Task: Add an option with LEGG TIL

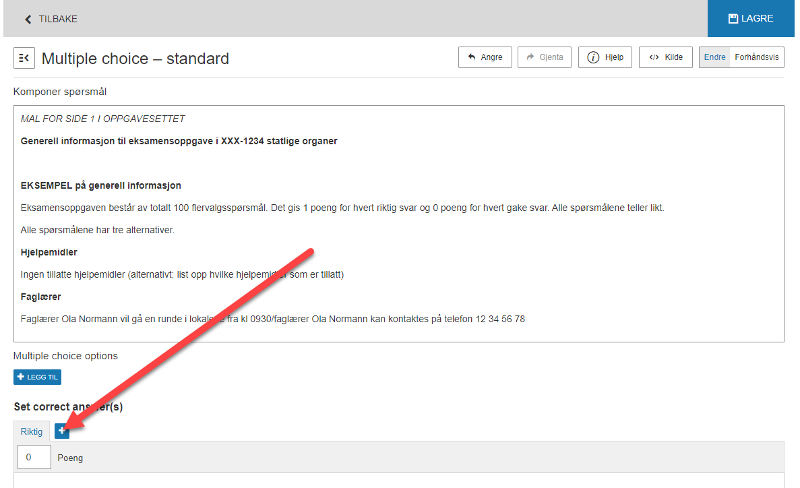Action: click(x=37, y=377)
